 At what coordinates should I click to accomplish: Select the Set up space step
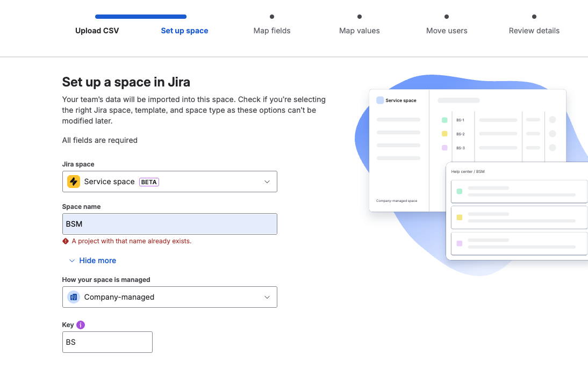184,31
